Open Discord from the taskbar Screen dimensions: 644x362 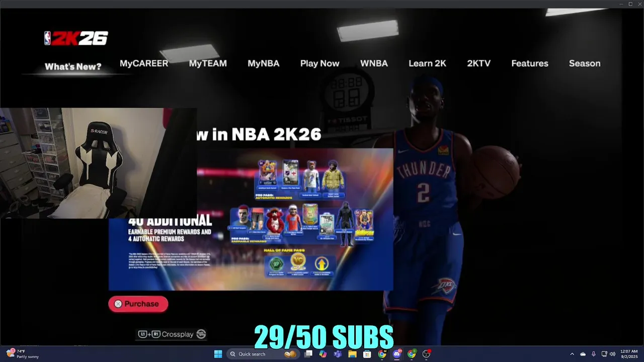[397, 354]
